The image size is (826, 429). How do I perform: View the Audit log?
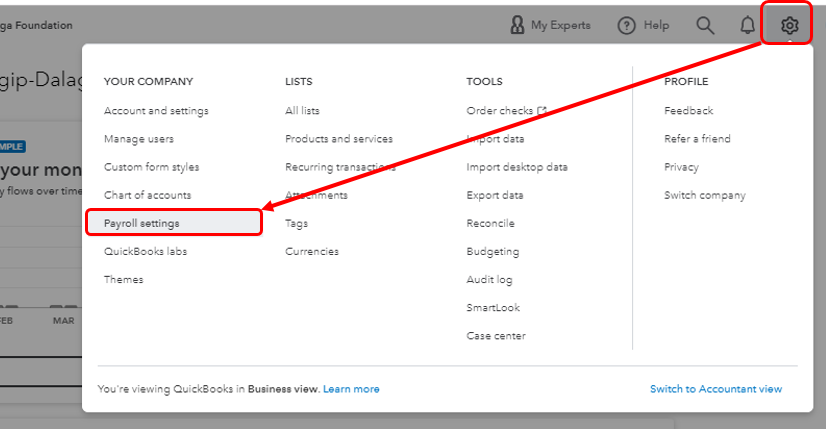[x=489, y=280]
